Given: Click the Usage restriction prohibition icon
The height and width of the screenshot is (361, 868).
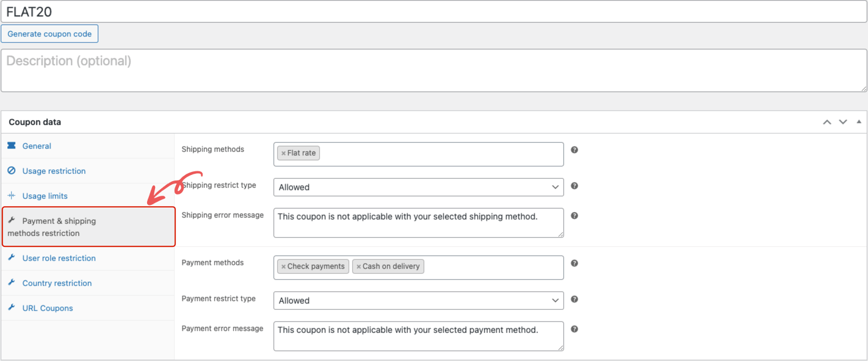Looking at the screenshot, I should click(11, 171).
